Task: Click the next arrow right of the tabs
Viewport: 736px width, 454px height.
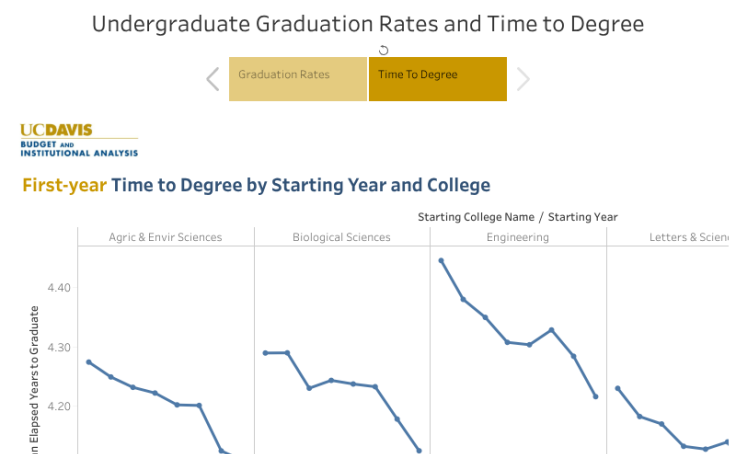Action: 523,79
